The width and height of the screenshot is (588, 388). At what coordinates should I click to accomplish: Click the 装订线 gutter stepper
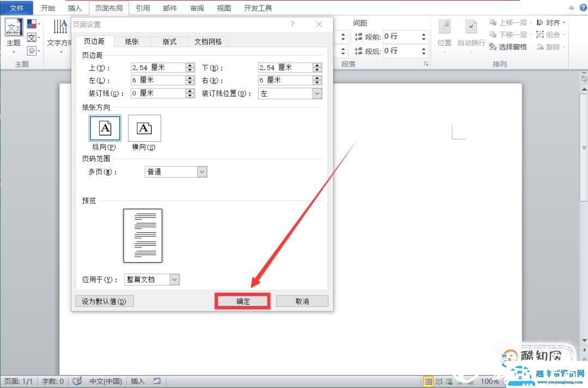point(190,93)
